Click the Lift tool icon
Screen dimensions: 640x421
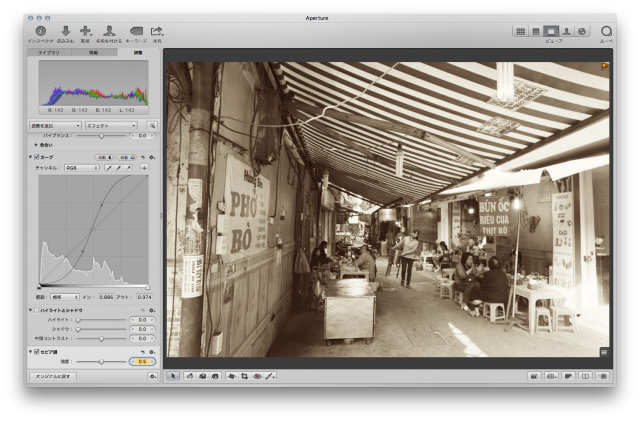[x=202, y=376]
